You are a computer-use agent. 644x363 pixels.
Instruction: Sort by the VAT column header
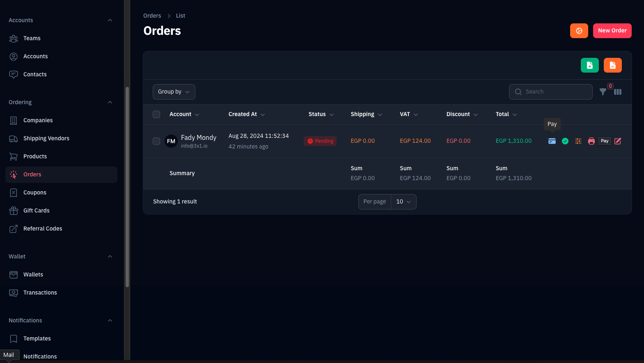[x=409, y=114]
